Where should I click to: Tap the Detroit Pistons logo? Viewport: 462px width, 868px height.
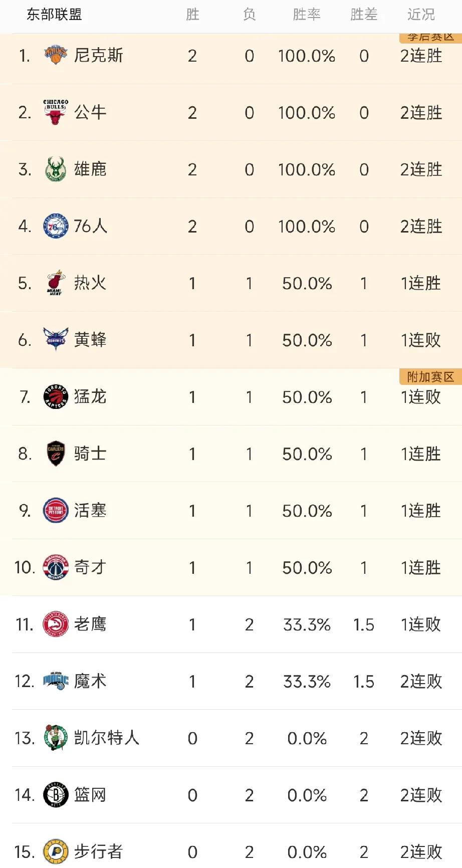pyautogui.click(x=56, y=510)
